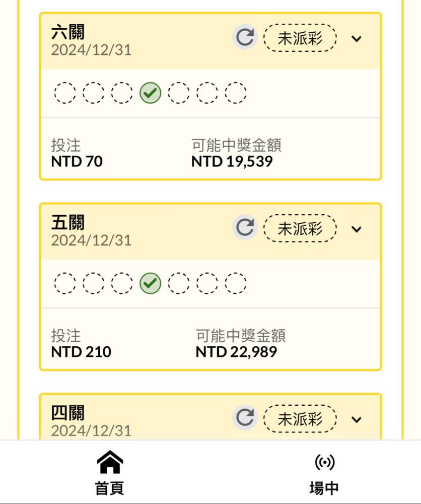Click 未派彩 badge on 六關 card
This screenshot has width=421, height=504.
[x=300, y=38]
